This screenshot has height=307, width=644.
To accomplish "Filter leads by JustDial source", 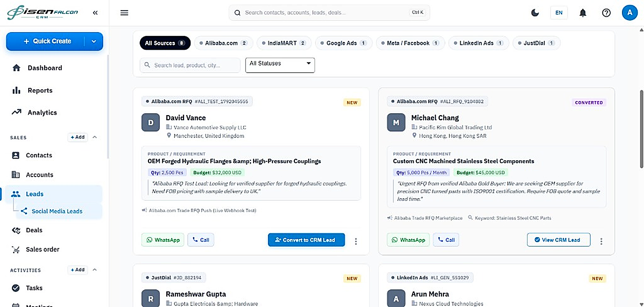I will pyautogui.click(x=536, y=43).
